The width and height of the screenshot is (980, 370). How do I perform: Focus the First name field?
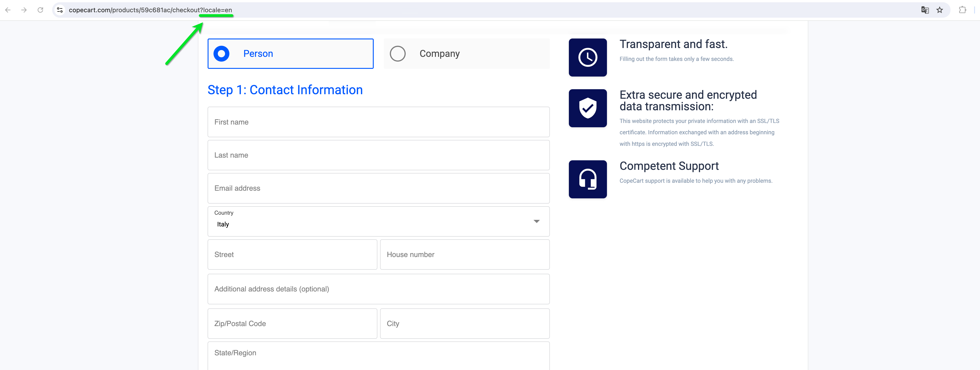point(378,122)
